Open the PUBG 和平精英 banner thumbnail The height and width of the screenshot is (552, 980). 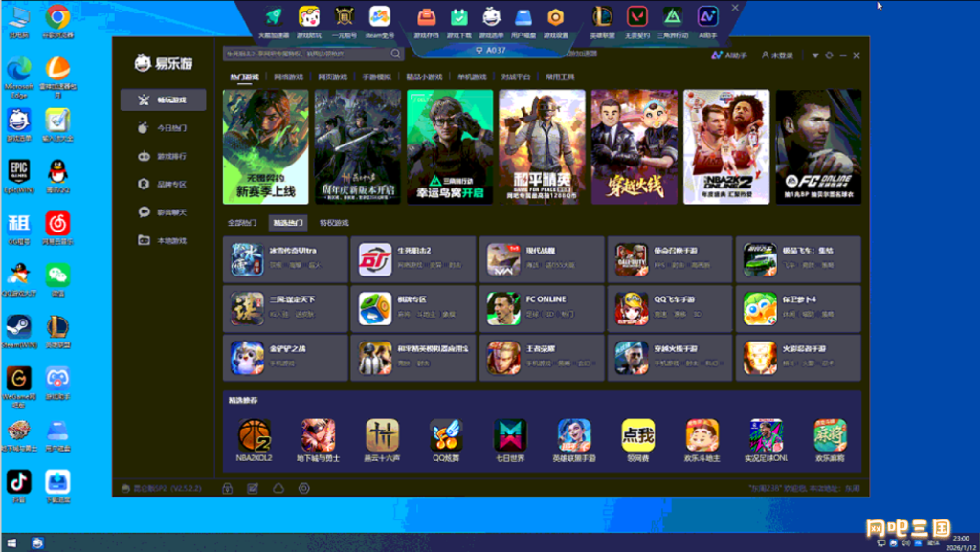[x=541, y=146]
